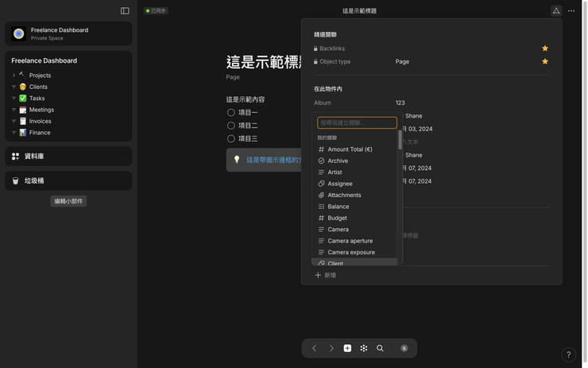Go back with the left arrow

tap(314, 348)
